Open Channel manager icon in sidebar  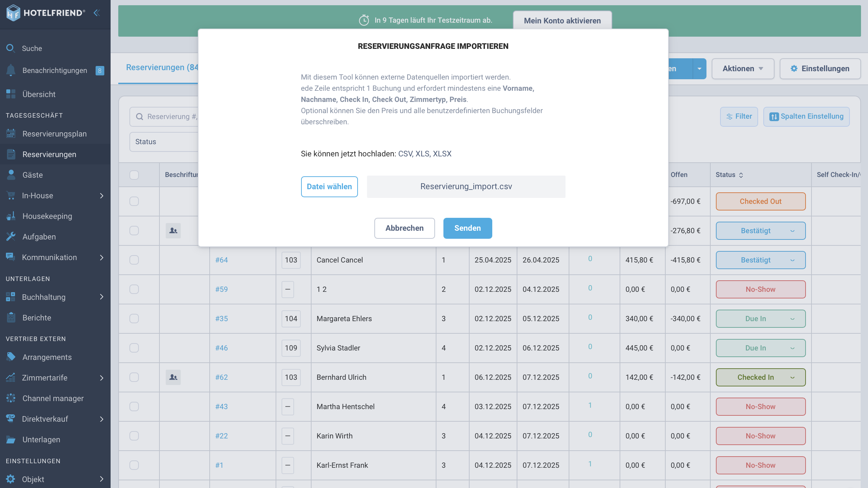coord(11,398)
